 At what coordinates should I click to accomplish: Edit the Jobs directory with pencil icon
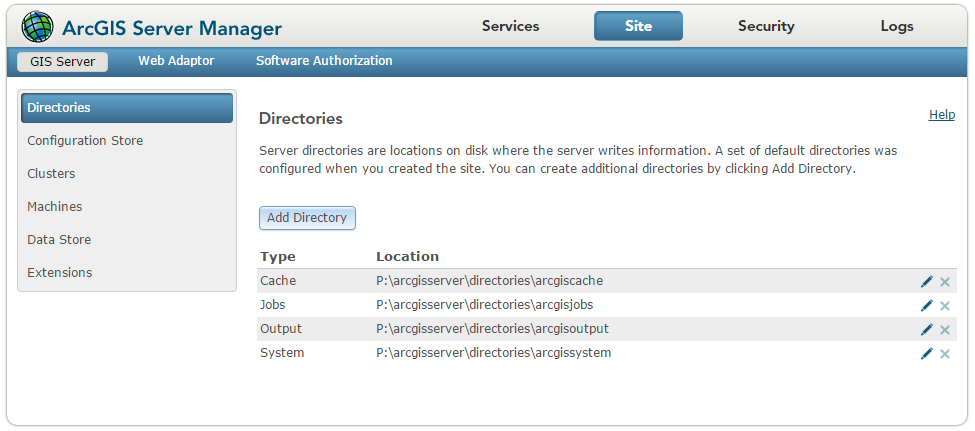click(927, 306)
